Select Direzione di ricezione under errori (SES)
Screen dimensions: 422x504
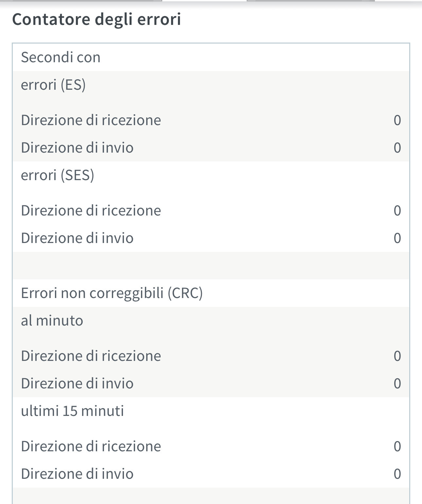click(x=91, y=211)
